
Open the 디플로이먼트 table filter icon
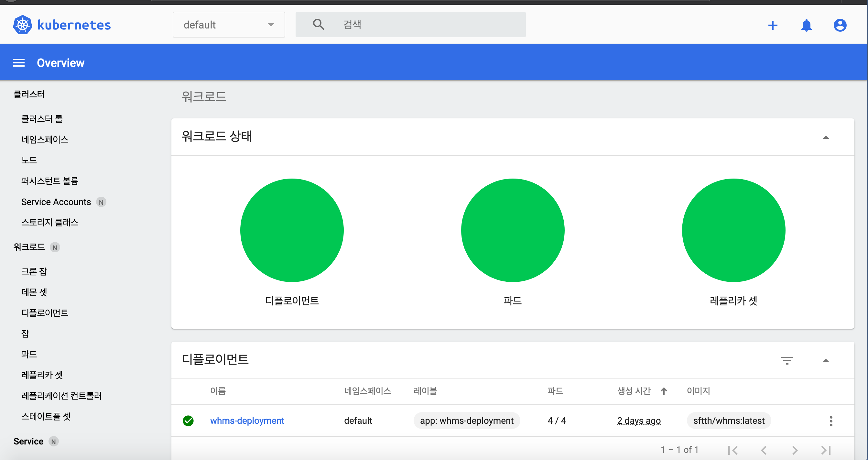tap(787, 360)
